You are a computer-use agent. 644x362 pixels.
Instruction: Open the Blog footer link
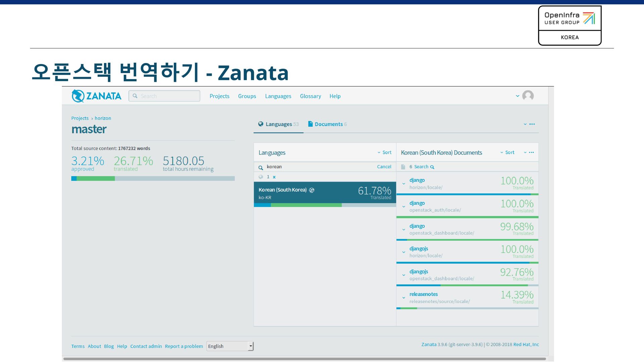pos(109,346)
